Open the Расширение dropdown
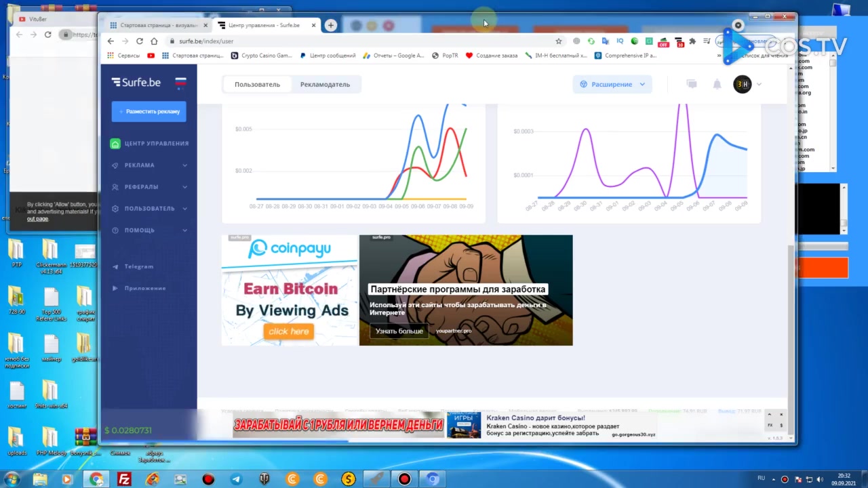This screenshot has width=868, height=488. click(x=612, y=84)
